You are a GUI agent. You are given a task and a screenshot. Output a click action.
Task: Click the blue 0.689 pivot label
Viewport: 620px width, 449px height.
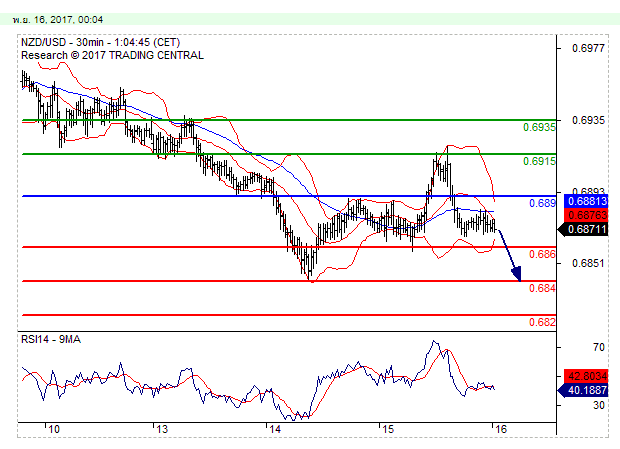(x=542, y=203)
